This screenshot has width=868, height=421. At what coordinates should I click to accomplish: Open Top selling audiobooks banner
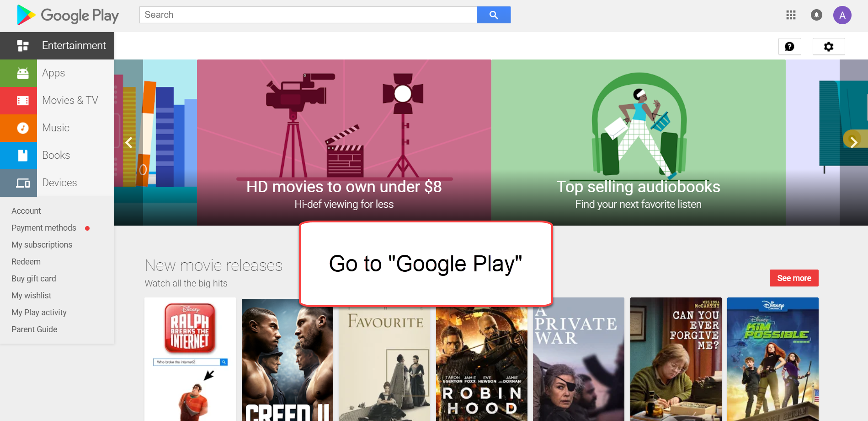pos(639,142)
